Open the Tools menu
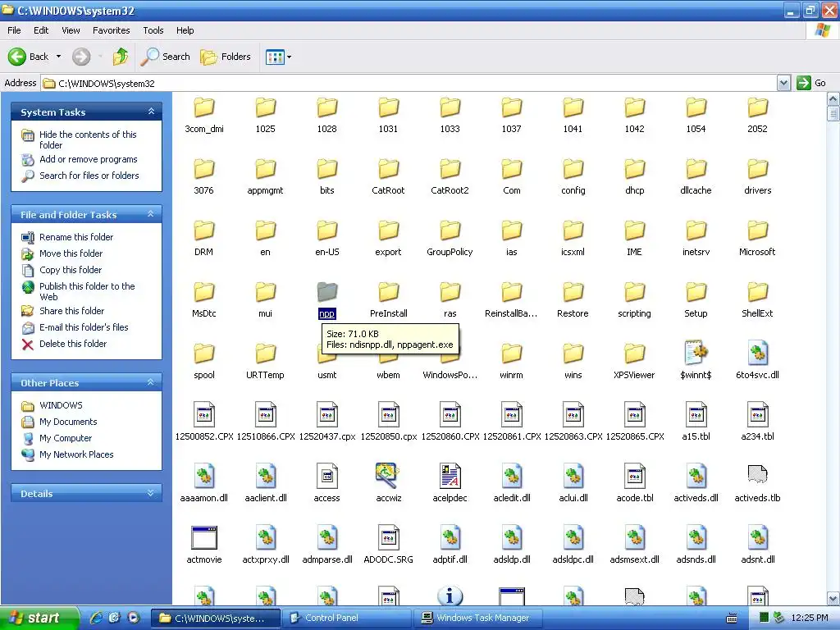Screen dimensions: 840x630 153,30
